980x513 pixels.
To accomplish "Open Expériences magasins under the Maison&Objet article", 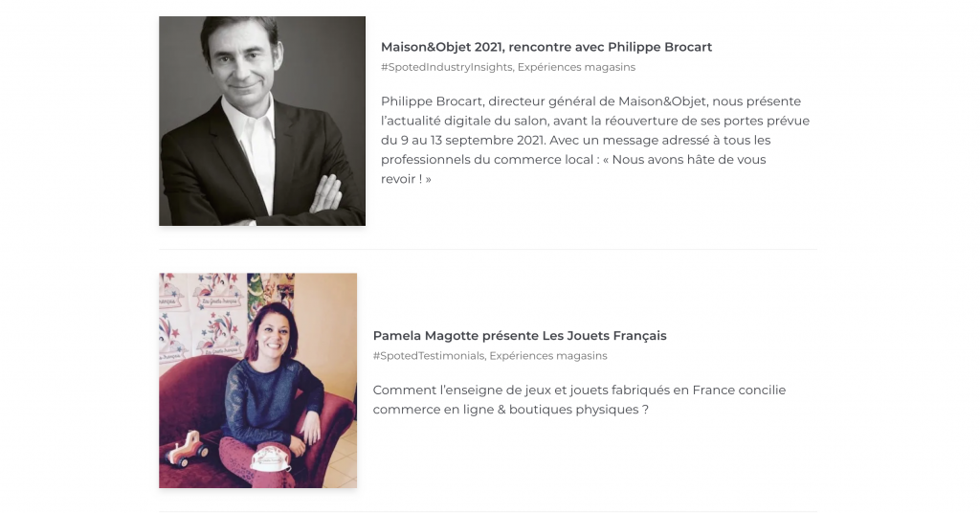I will pos(576,67).
